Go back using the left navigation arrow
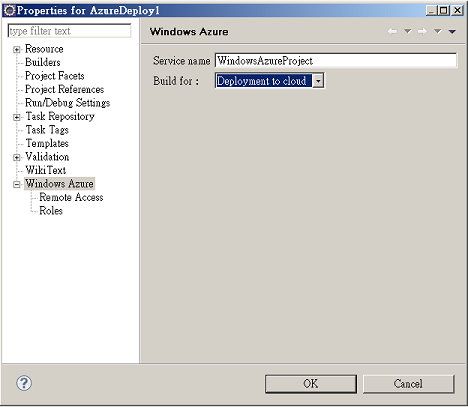The width and height of the screenshot is (468, 407). 392,31
